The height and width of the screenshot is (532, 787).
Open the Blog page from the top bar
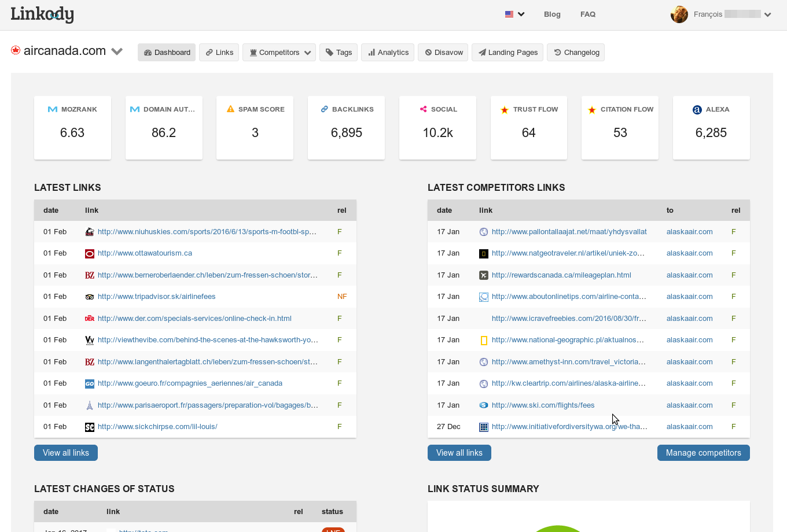click(x=552, y=14)
